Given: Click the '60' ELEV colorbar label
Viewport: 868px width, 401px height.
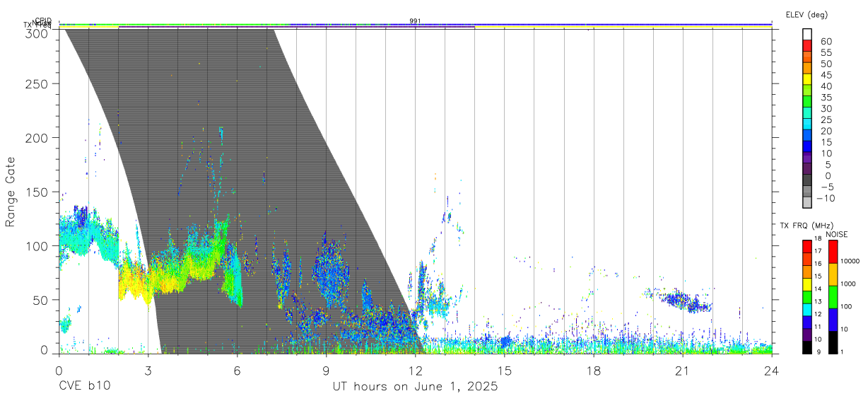Looking at the screenshot, I should (x=826, y=41).
